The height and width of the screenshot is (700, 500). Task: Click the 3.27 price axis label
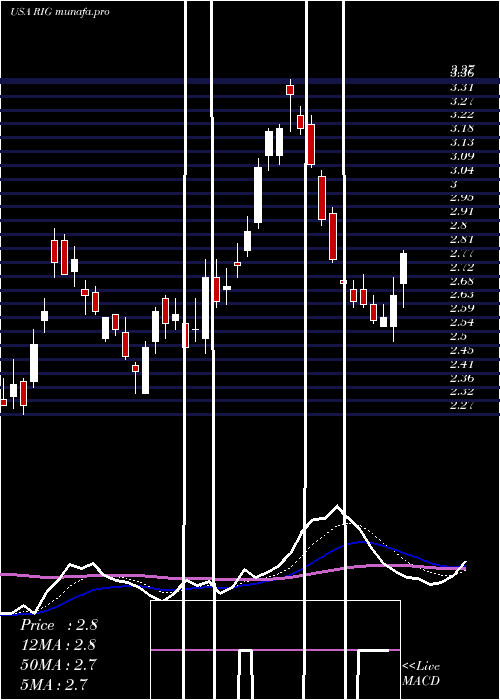[462, 101]
